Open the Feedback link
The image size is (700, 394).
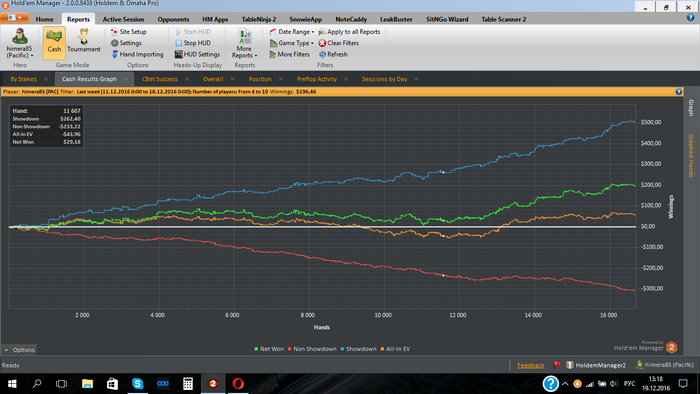pyautogui.click(x=530, y=365)
